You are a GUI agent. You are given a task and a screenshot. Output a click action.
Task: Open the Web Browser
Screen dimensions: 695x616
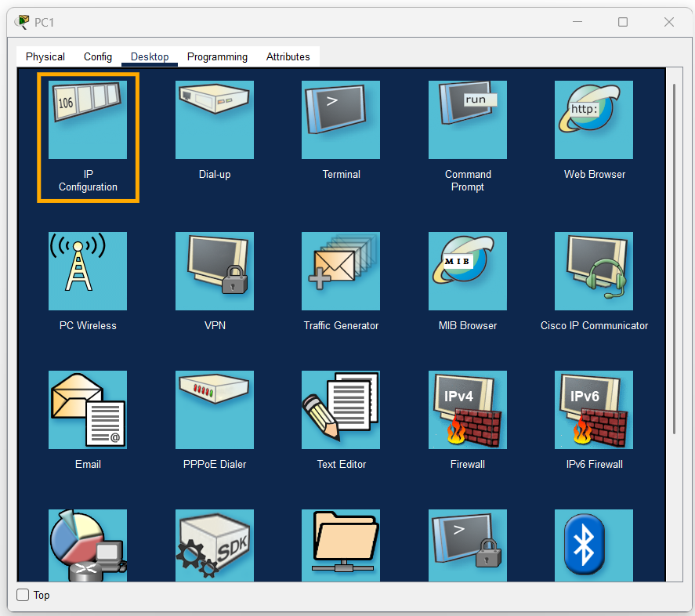point(593,120)
